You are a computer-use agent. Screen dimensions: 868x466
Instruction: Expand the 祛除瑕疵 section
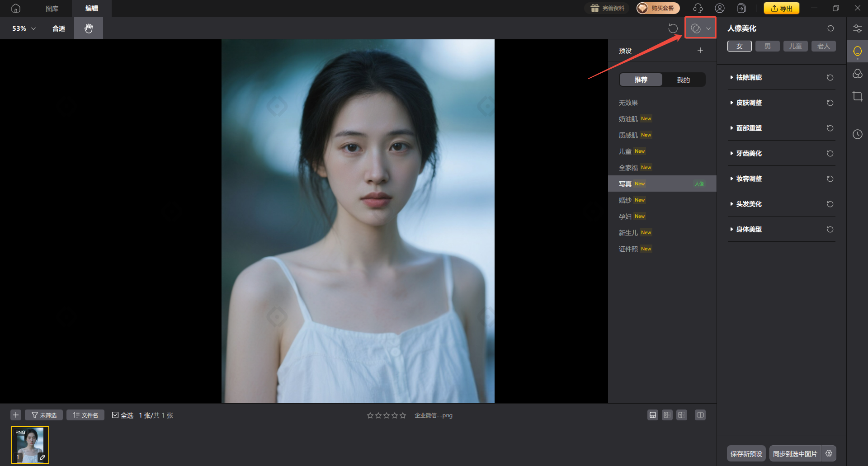click(x=749, y=78)
